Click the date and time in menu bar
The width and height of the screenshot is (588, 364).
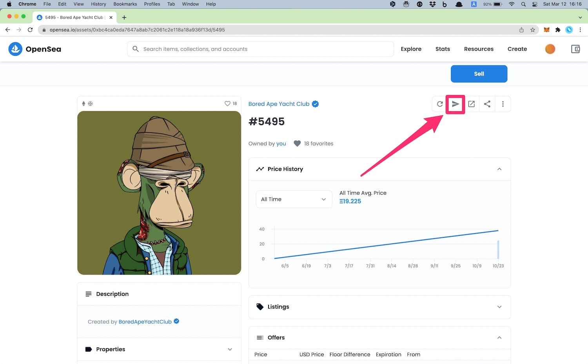point(562,4)
